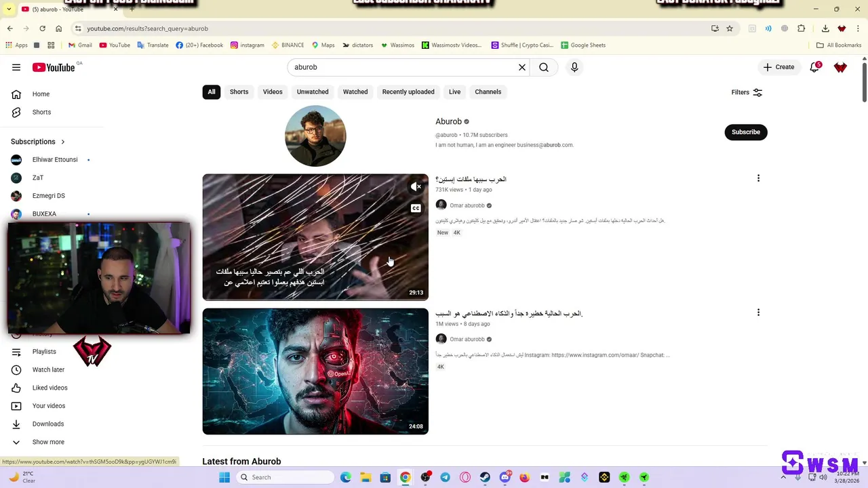The image size is (868, 488).
Task: Click the browser back arrow
Action: 9,28
